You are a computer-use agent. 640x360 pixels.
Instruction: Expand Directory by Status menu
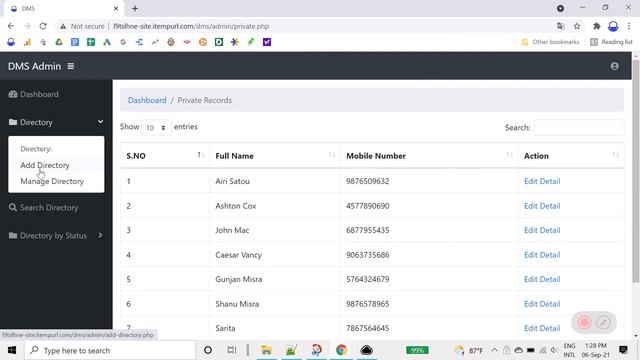[x=56, y=236]
